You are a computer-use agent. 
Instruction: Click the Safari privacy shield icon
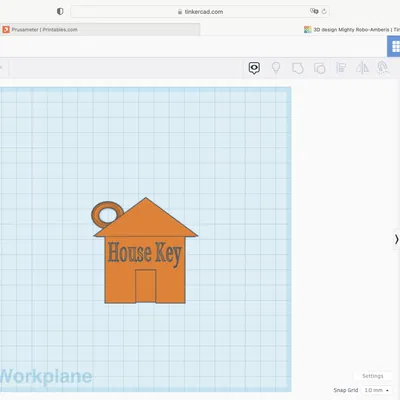point(60,12)
